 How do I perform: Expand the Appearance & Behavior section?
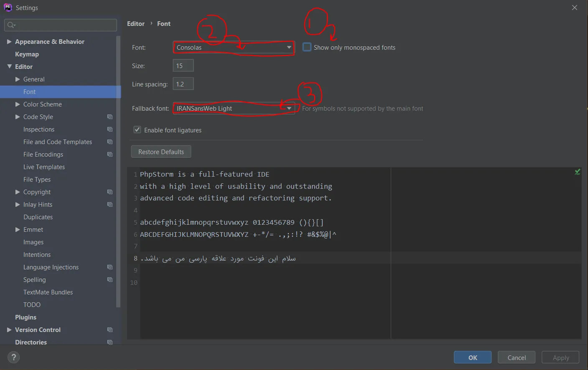point(9,42)
